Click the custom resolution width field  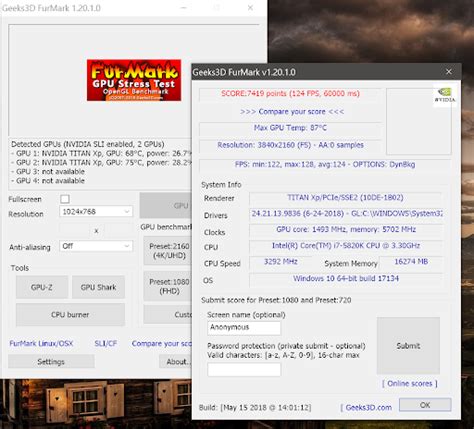click(x=74, y=230)
